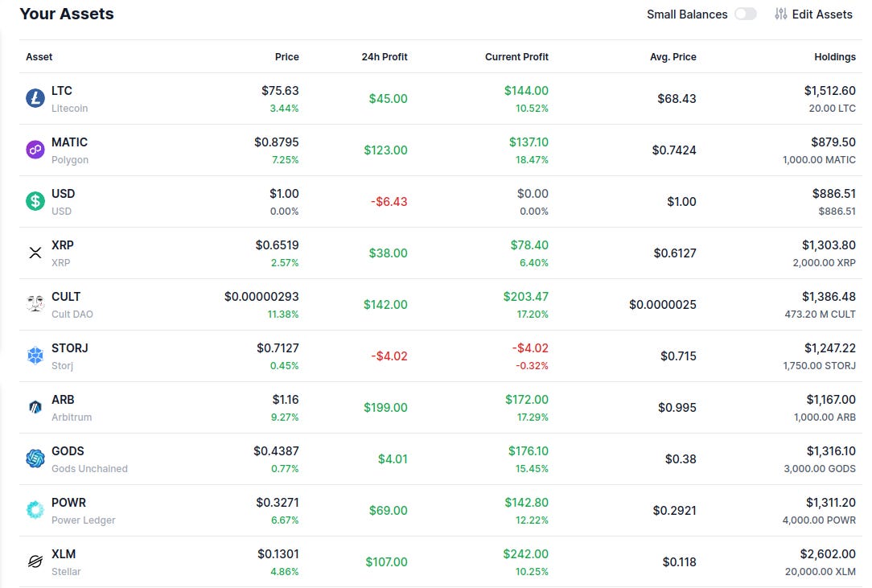
Task: Click the Stellar XLM logo icon
Action: (x=35, y=561)
